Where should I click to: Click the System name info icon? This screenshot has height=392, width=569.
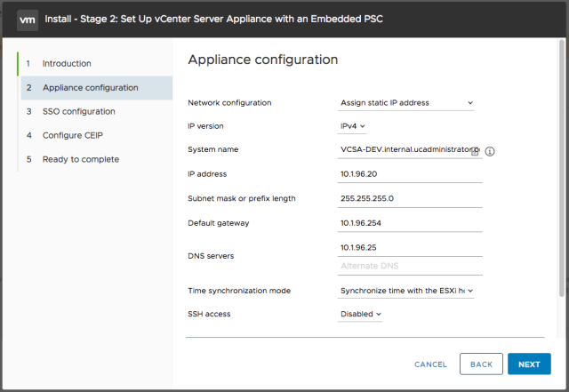click(490, 151)
